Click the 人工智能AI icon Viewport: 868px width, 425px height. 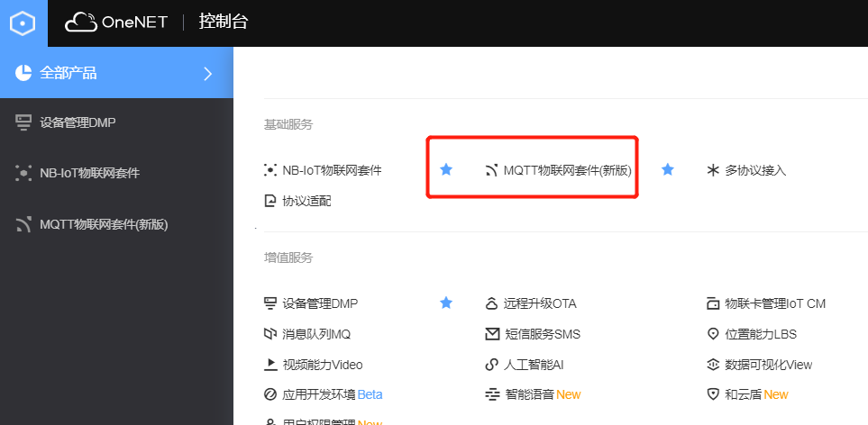[491, 365]
